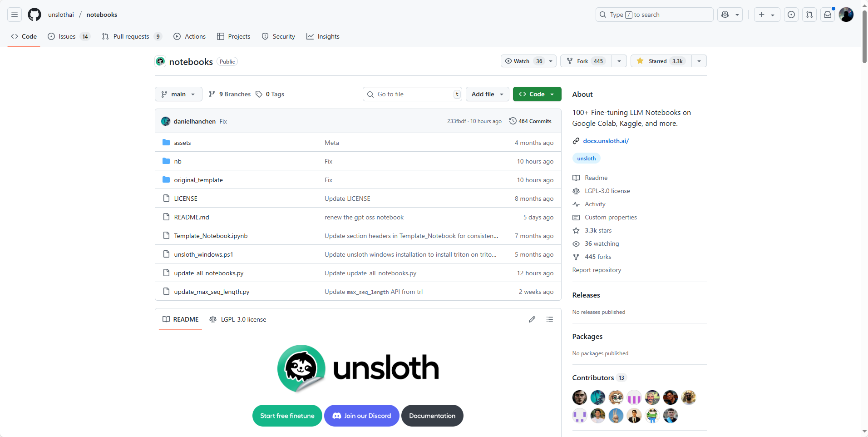Open danielhanchen author link
The width and height of the screenshot is (868, 437).
click(194, 121)
